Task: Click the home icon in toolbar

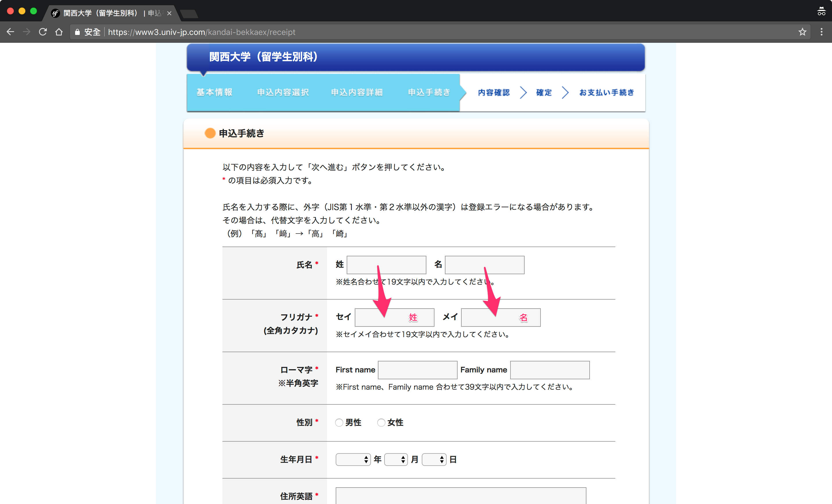Action: point(59,32)
